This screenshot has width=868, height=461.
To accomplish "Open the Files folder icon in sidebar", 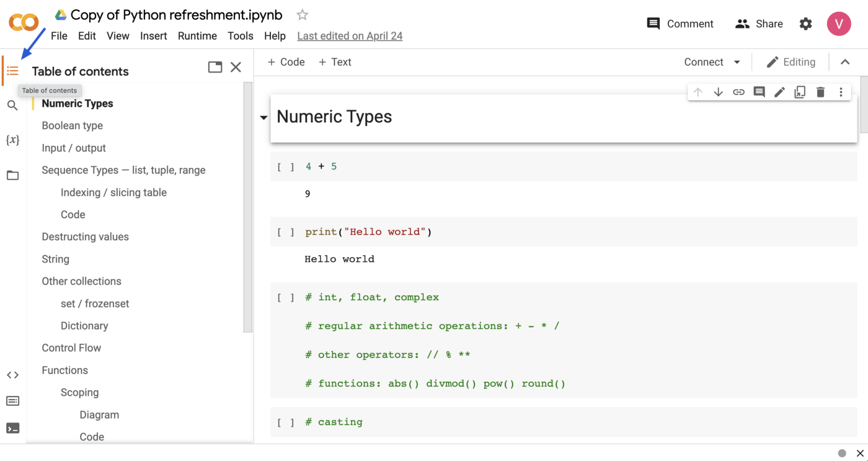I will 12,175.
